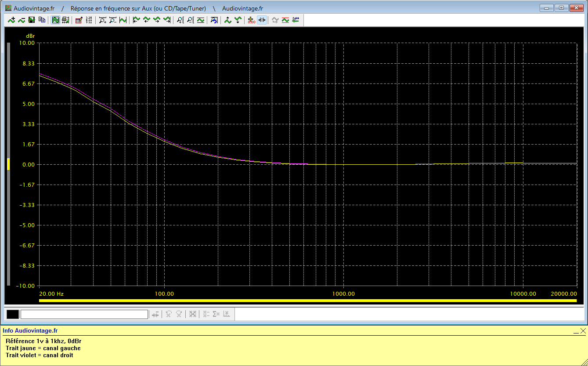588x366 pixels.
Task: Click the black color swatch box
Action: click(x=13, y=314)
